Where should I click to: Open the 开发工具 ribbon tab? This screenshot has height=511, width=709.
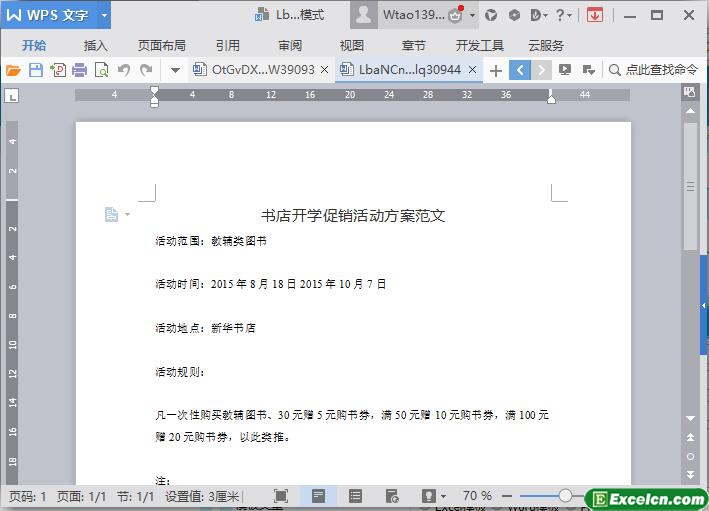point(479,45)
